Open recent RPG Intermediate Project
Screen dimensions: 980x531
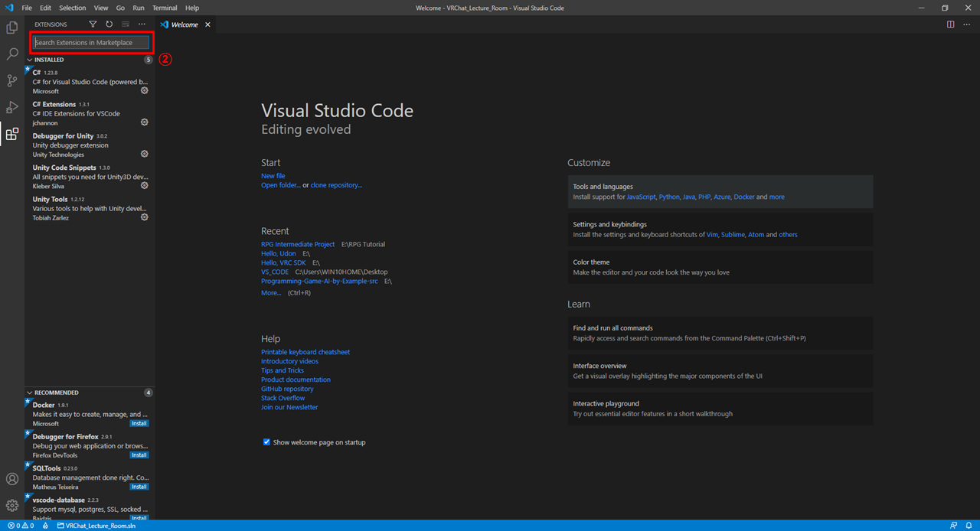tap(298, 244)
